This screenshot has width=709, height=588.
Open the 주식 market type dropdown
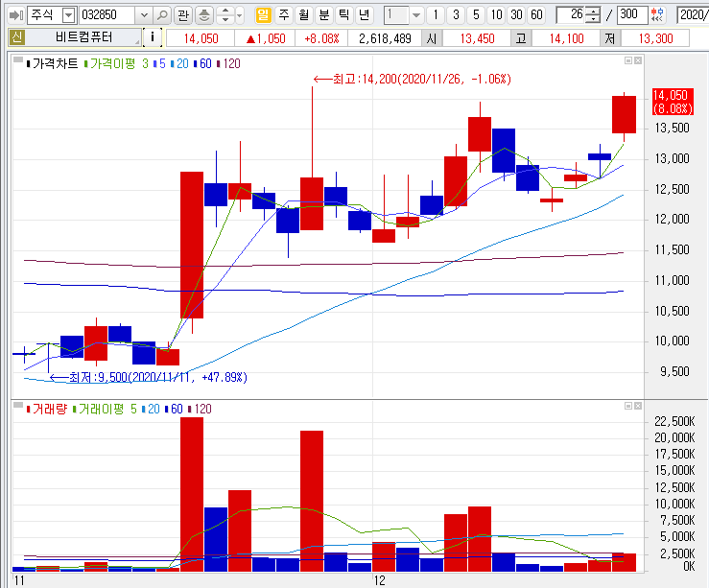point(68,15)
